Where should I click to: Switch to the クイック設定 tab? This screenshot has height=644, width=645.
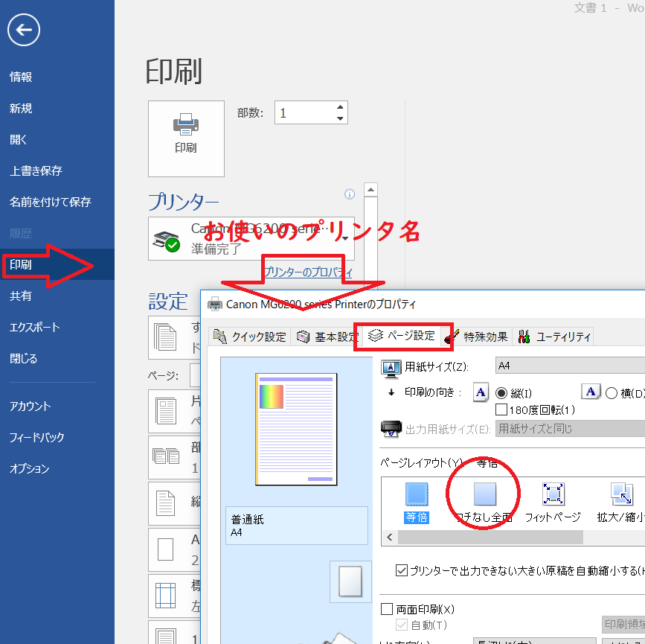tap(249, 337)
